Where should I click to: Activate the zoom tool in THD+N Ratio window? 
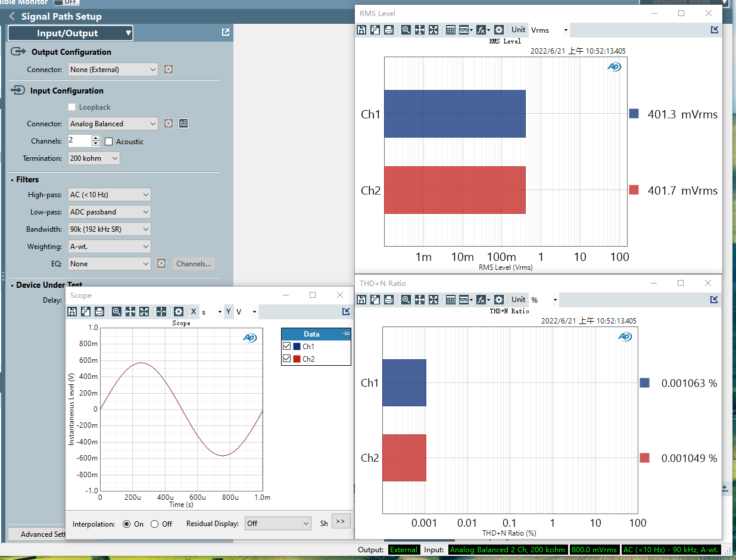(x=406, y=300)
